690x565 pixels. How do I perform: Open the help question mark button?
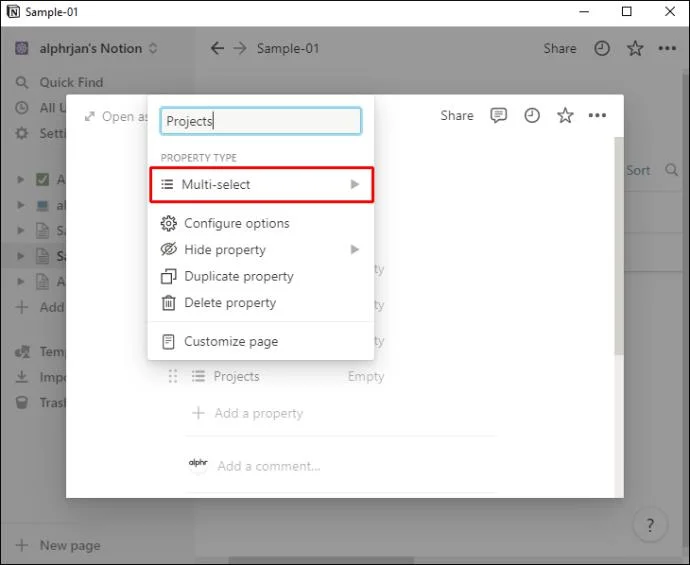click(x=650, y=525)
